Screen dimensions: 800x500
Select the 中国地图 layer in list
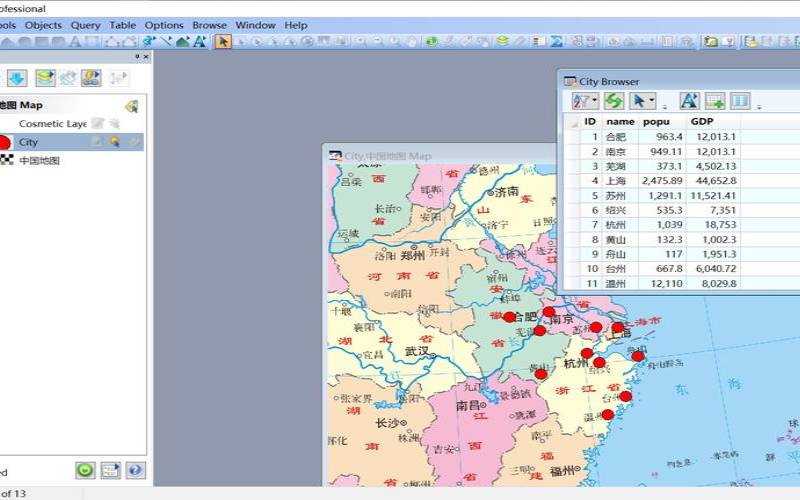pyautogui.click(x=40, y=160)
